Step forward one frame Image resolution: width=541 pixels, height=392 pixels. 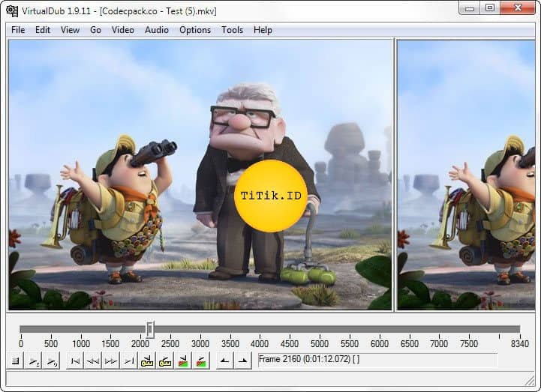point(111,361)
